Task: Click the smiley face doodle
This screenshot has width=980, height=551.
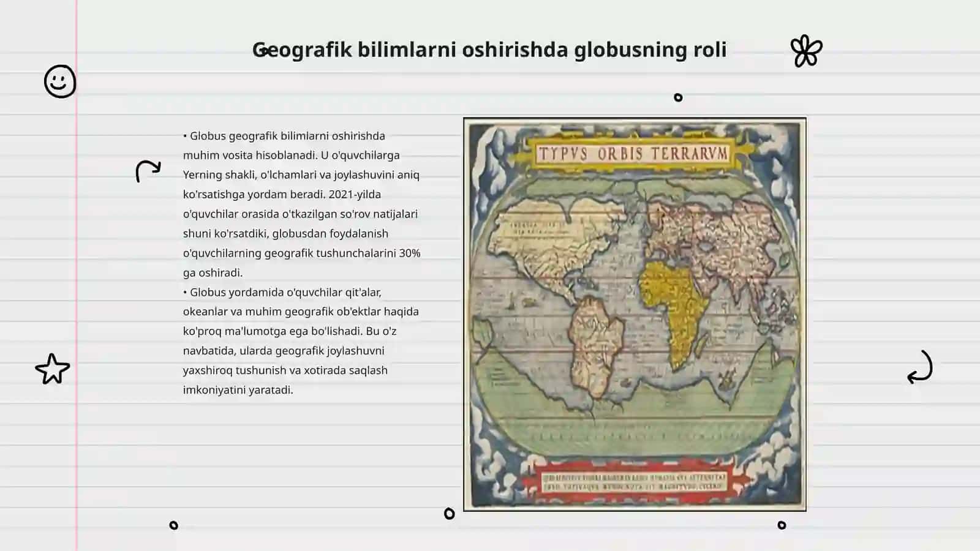Action: pyautogui.click(x=60, y=81)
